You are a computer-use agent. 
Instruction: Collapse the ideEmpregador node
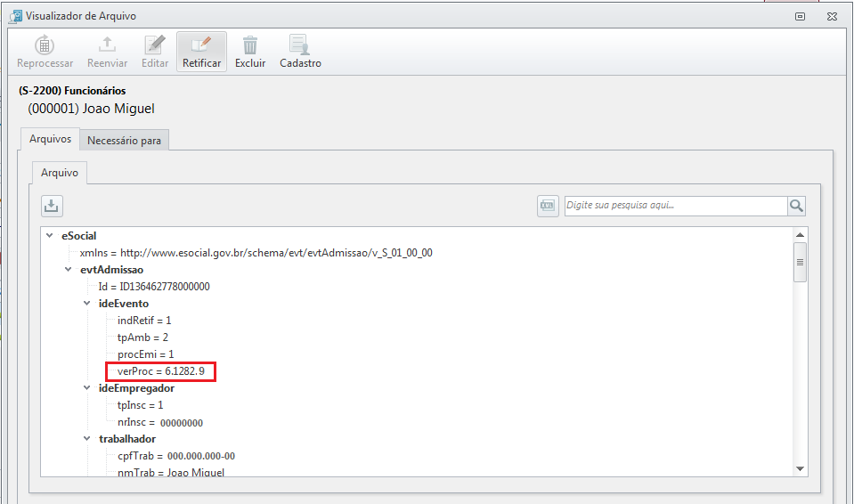[x=86, y=387]
